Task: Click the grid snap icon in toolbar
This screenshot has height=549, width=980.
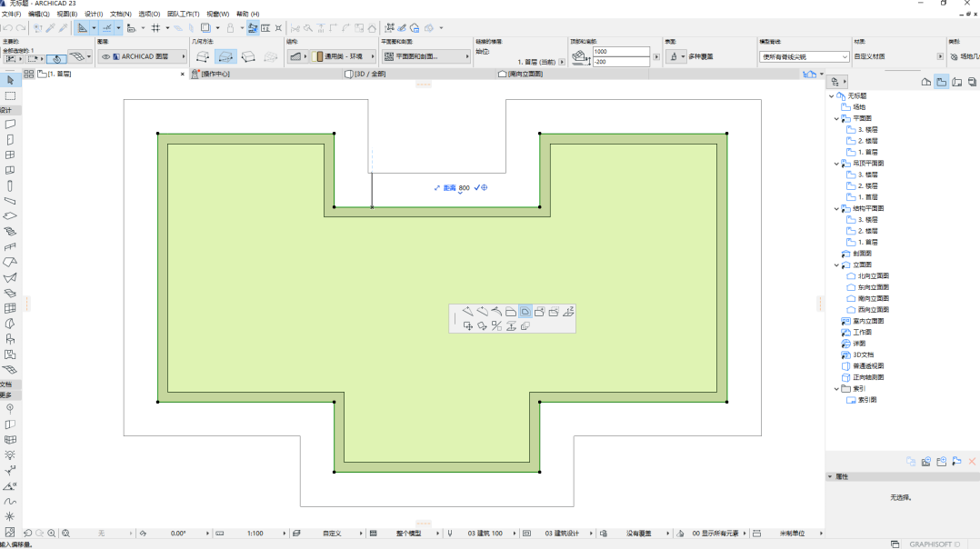Action: tap(155, 28)
